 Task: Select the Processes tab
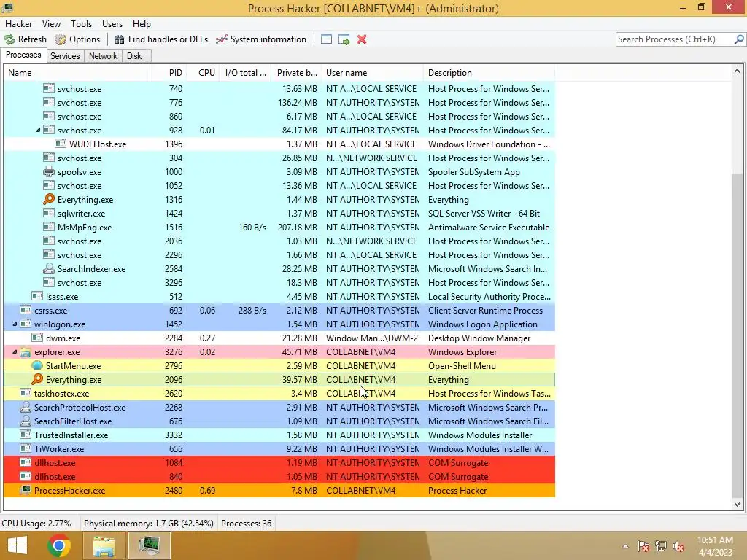23,55
